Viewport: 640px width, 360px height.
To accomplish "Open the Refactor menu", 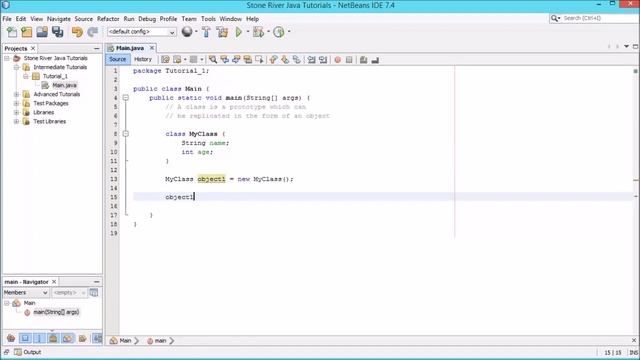I will pyautogui.click(x=108, y=19).
